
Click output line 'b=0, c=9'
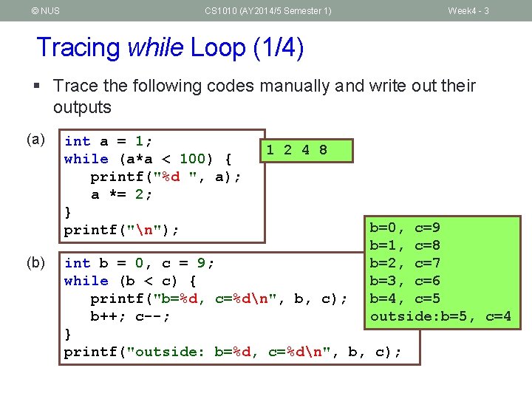click(405, 228)
